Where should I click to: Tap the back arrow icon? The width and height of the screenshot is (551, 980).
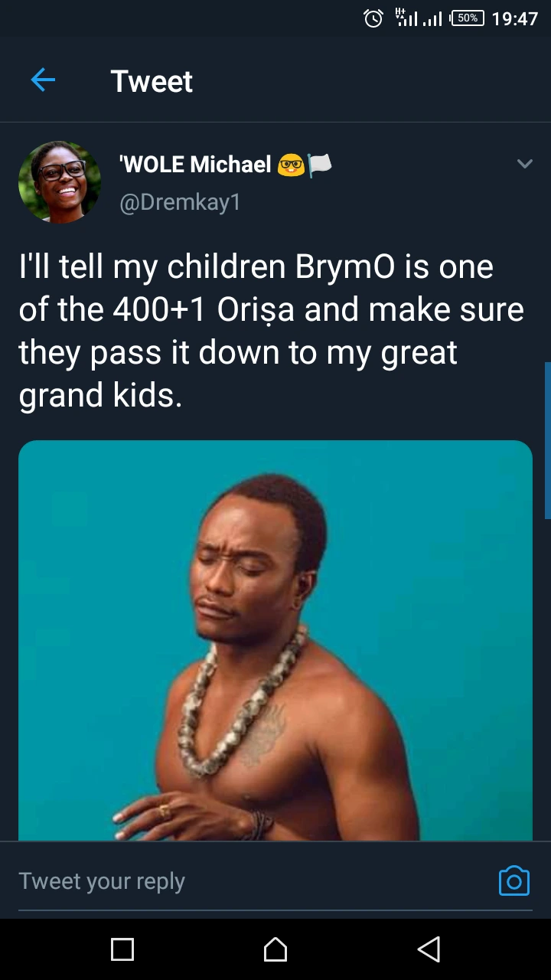tap(43, 80)
